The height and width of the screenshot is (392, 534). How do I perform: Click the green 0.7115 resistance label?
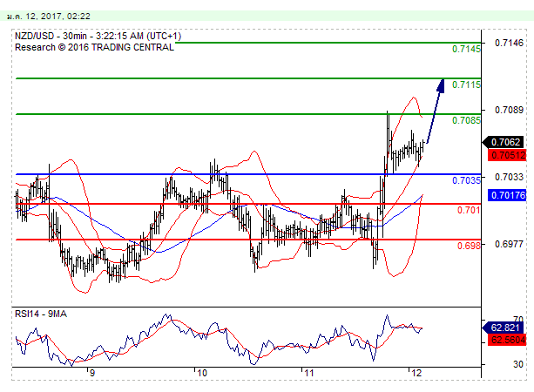point(466,84)
